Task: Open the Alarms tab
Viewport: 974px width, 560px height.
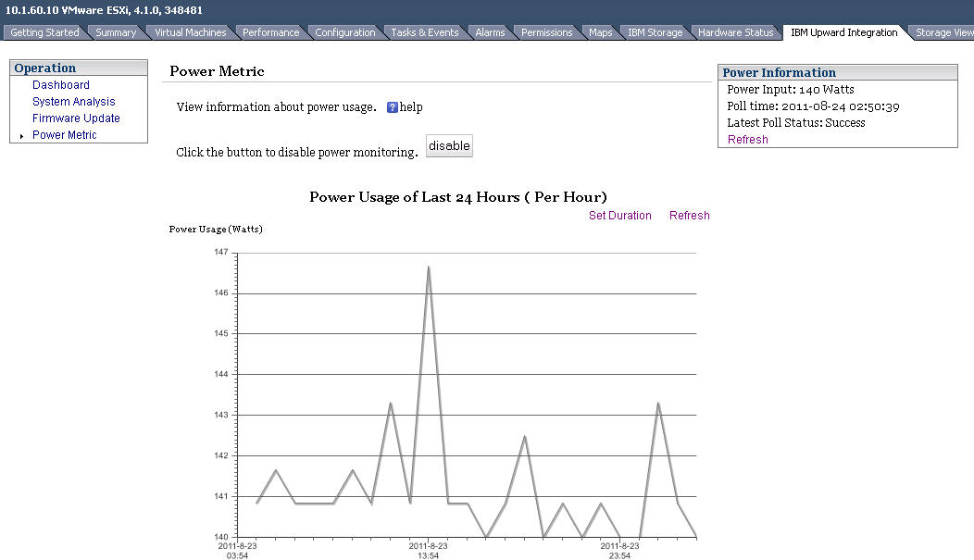Action: [x=490, y=32]
